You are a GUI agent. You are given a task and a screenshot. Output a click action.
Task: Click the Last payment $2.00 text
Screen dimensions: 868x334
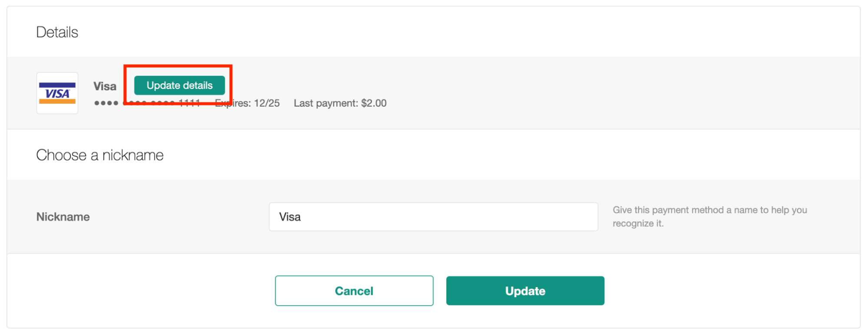coord(340,103)
